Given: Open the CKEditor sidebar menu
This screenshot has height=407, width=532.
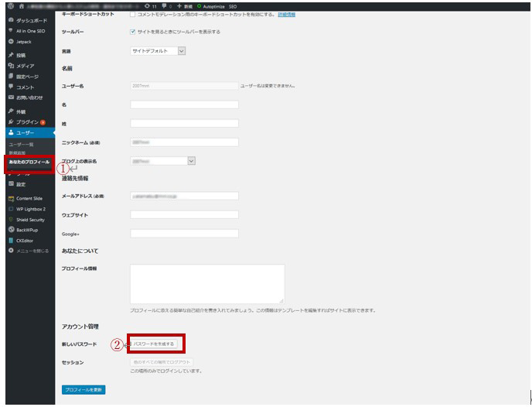Looking at the screenshot, I should click(x=26, y=240).
